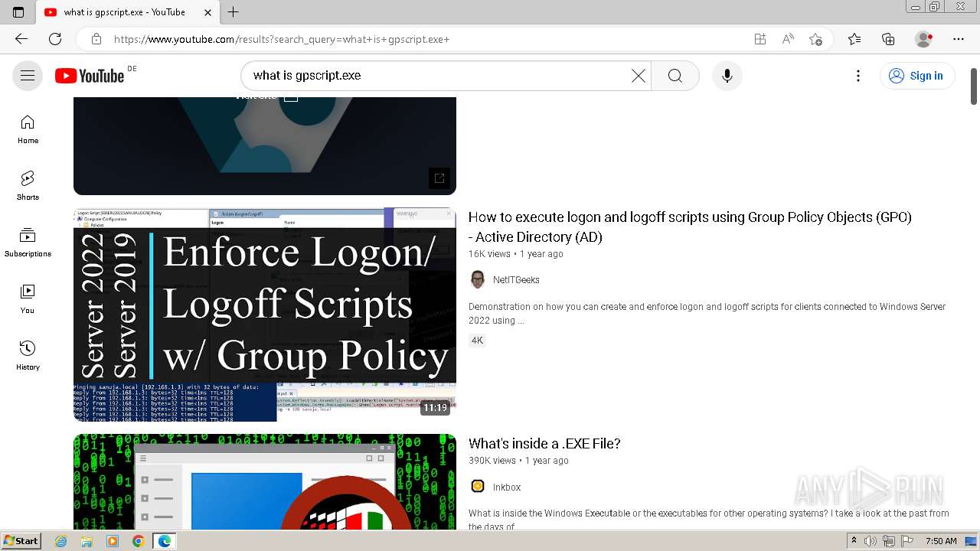980x551 pixels.
Task: Go to Home in the sidebar
Action: tap(28, 129)
